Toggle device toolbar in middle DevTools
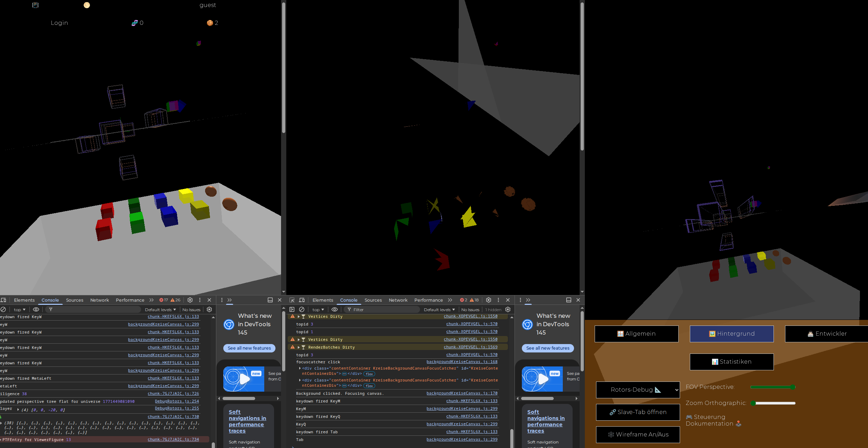The width and height of the screenshot is (868, 448). pos(302,300)
